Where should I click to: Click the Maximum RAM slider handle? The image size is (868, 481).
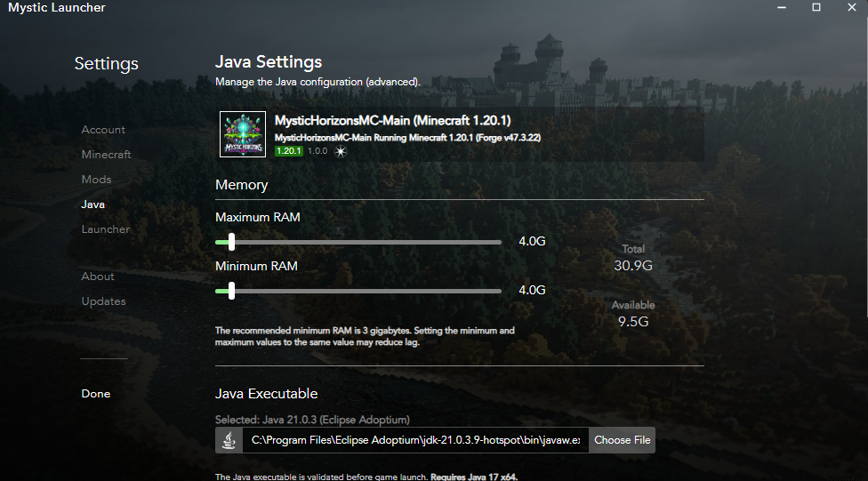231,242
